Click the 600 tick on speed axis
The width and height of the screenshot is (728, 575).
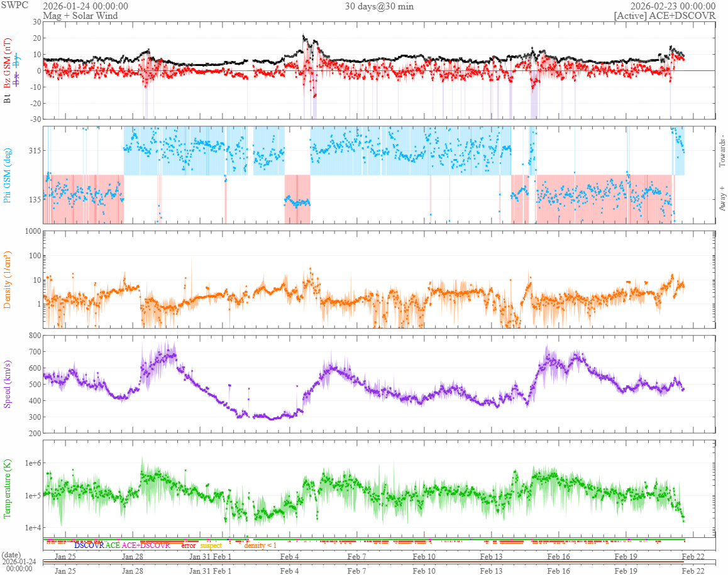pos(35,368)
